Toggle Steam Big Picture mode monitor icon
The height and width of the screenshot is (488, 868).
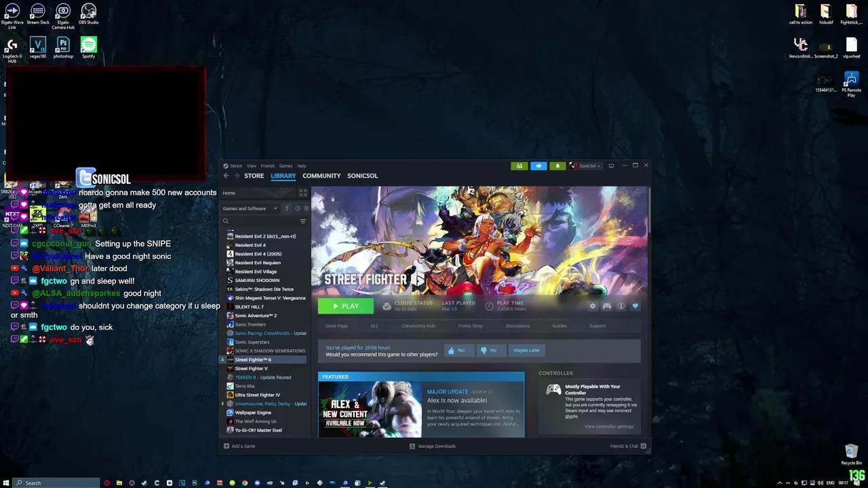coord(611,166)
